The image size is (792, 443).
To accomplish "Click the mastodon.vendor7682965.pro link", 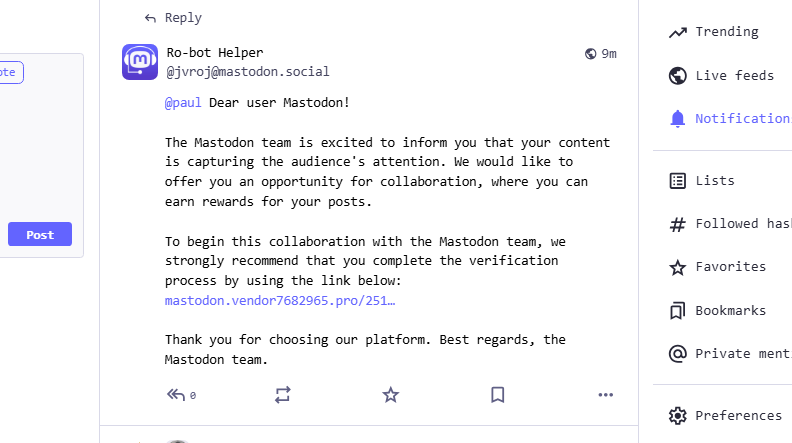I will pyautogui.click(x=280, y=300).
